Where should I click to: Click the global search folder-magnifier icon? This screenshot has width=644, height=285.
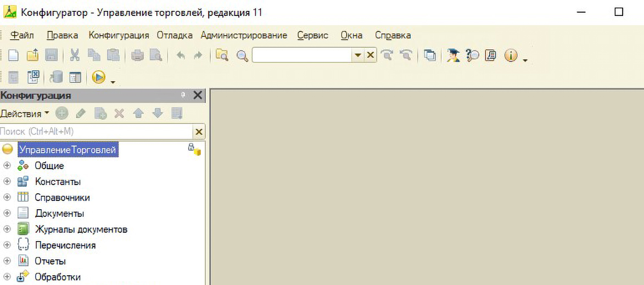tap(222, 55)
